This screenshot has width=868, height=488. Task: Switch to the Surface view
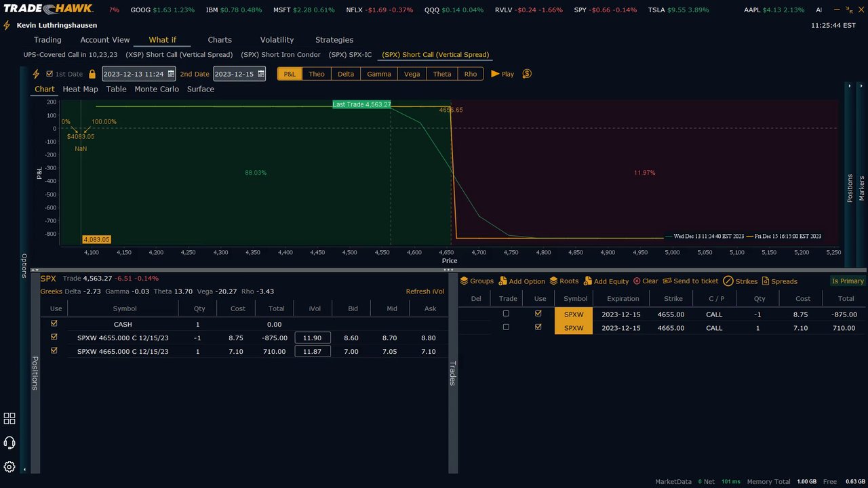(201, 89)
